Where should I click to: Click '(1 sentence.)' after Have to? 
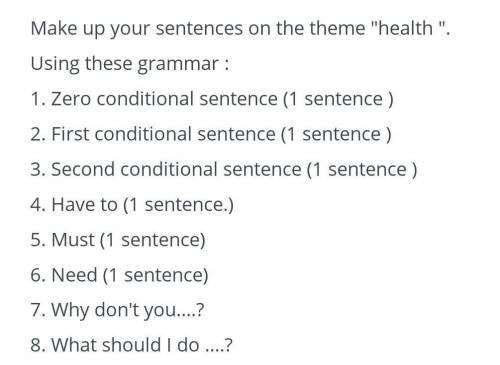pyautogui.click(x=178, y=205)
